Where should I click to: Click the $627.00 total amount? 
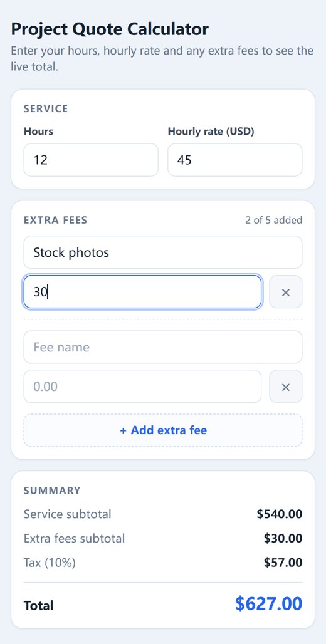(x=269, y=604)
